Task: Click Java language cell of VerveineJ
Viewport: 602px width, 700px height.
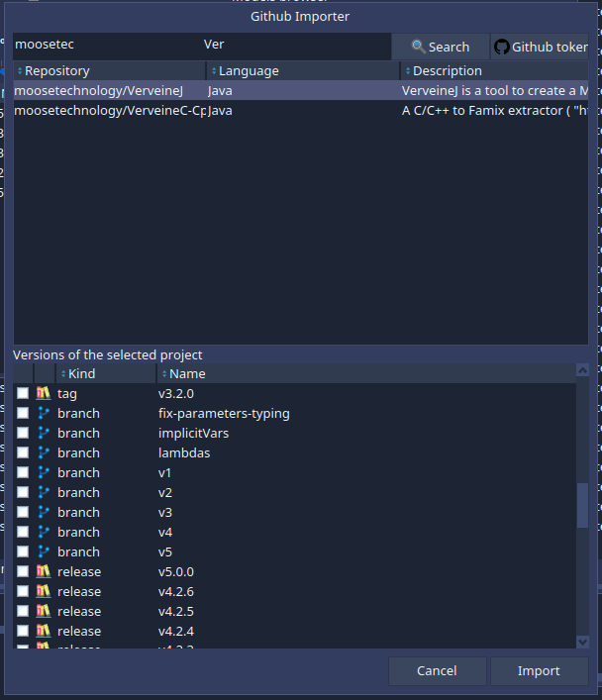Action: point(303,91)
